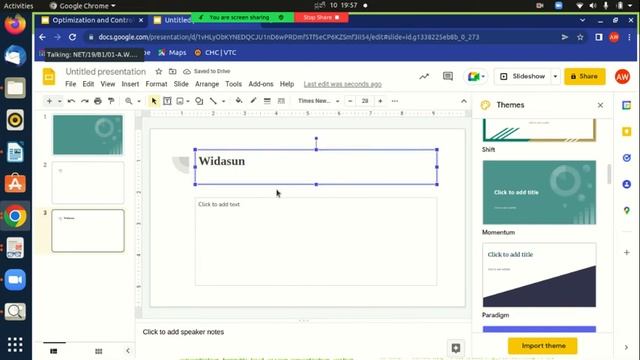Choose the select cursor tool
The width and height of the screenshot is (640, 360).
[x=154, y=101]
